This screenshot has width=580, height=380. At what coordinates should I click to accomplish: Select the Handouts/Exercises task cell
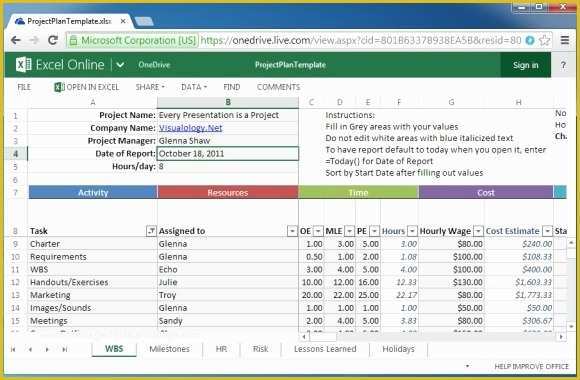tap(92, 282)
